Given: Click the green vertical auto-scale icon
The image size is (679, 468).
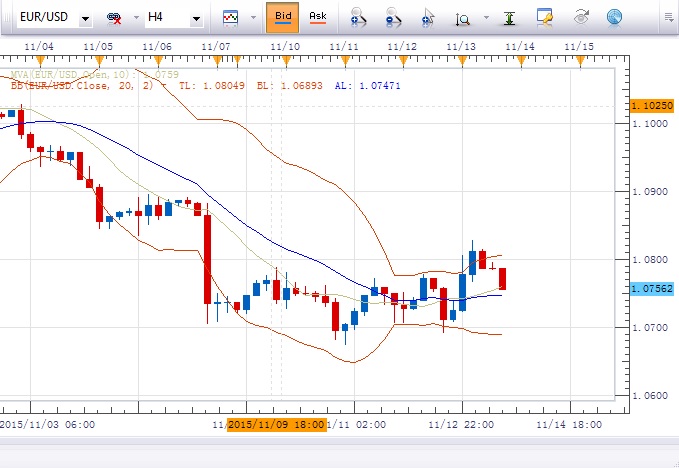Looking at the screenshot, I should (x=509, y=18).
